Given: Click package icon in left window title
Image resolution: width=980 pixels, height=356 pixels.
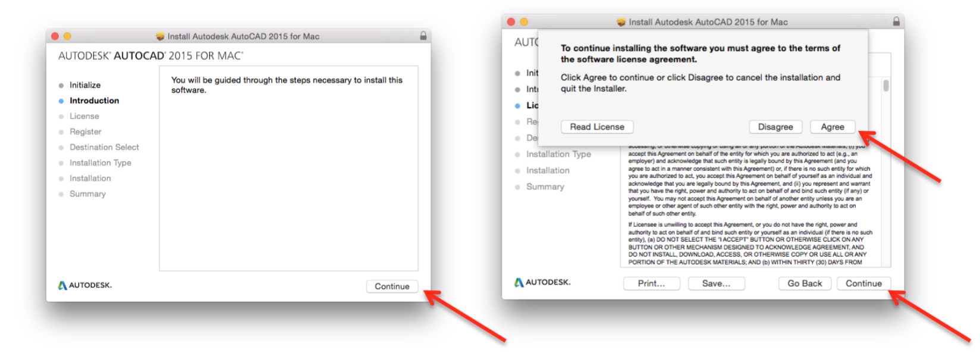Looking at the screenshot, I should point(160,36).
